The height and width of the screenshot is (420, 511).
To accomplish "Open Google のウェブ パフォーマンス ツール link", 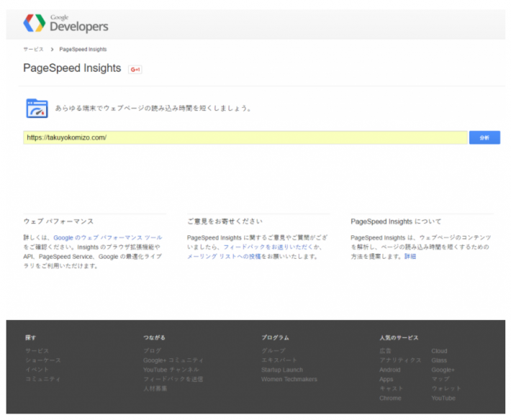I will pos(107,237).
